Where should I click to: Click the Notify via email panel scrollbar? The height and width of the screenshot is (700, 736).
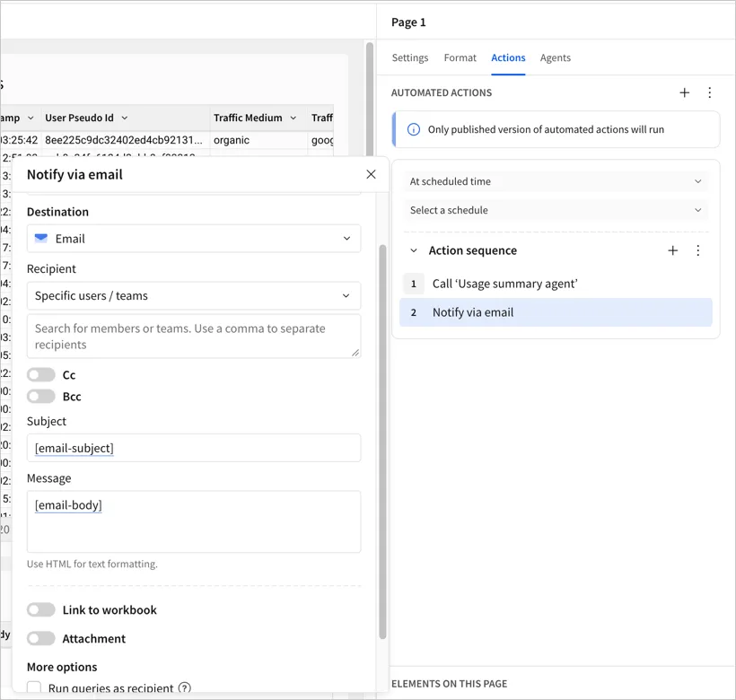(382, 441)
